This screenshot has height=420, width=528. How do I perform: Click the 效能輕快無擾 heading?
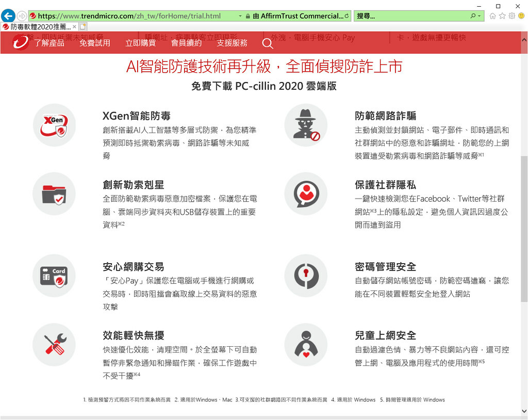[x=134, y=335]
